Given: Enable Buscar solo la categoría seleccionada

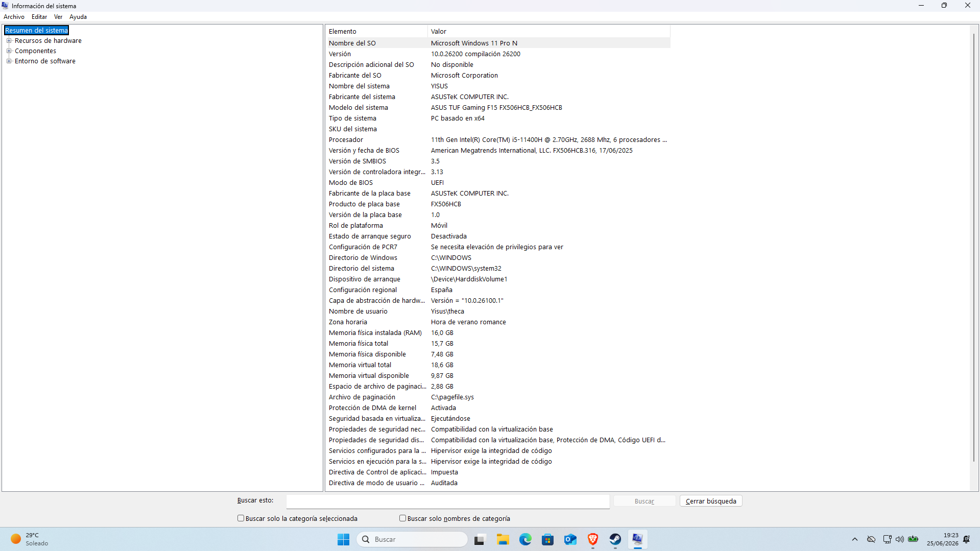Looking at the screenshot, I should [241, 518].
